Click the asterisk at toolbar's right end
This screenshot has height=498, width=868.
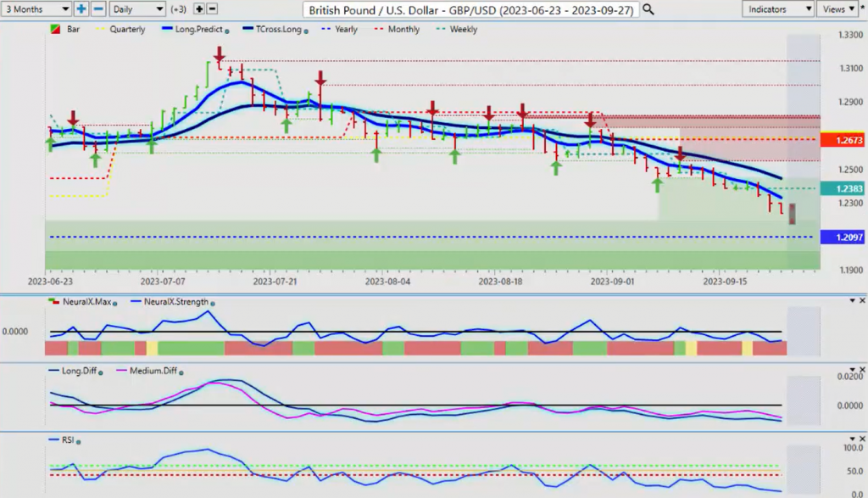tap(862, 8)
